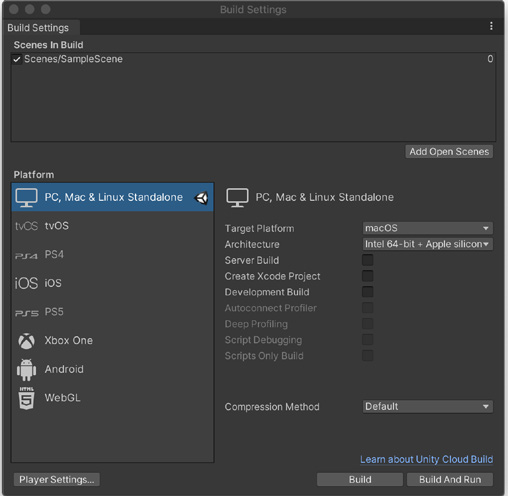Click the Platform heading label
The width and height of the screenshot is (508, 496).
tap(34, 175)
